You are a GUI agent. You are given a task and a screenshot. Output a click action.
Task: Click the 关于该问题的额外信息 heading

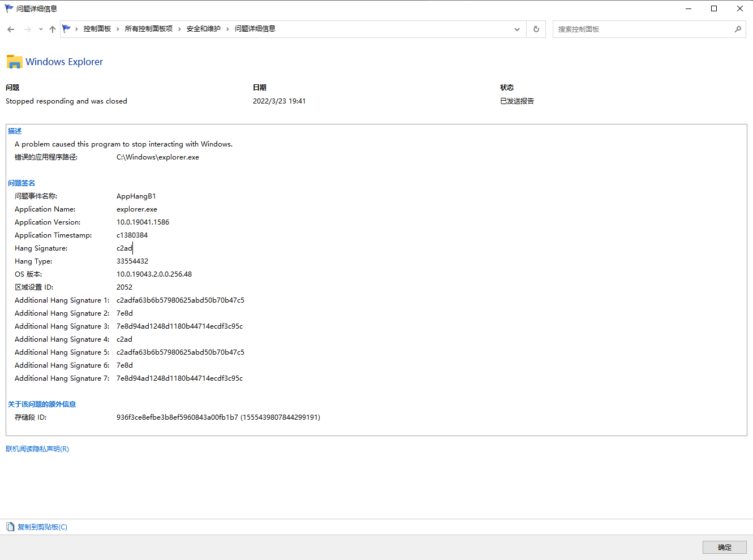42,404
